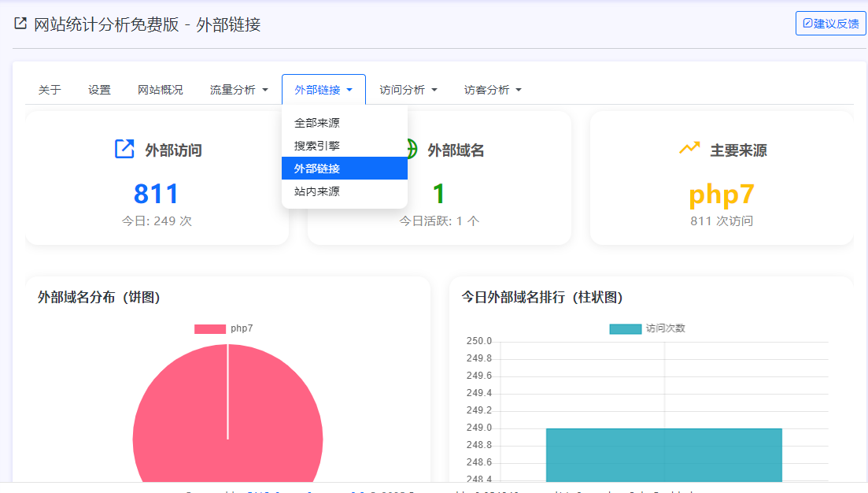
Task: Collapse the 外部链接 dropdown tab
Action: (x=323, y=90)
